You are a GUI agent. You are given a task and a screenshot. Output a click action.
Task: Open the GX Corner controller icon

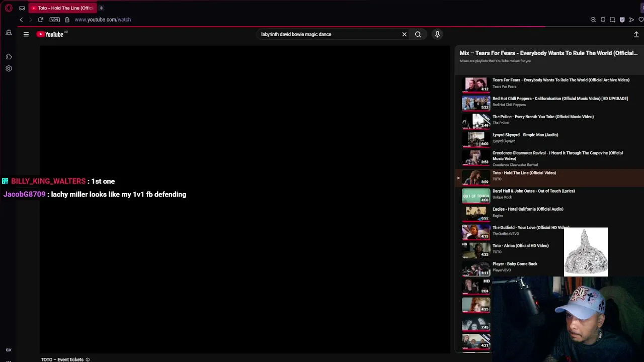pyautogui.click(x=22, y=8)
